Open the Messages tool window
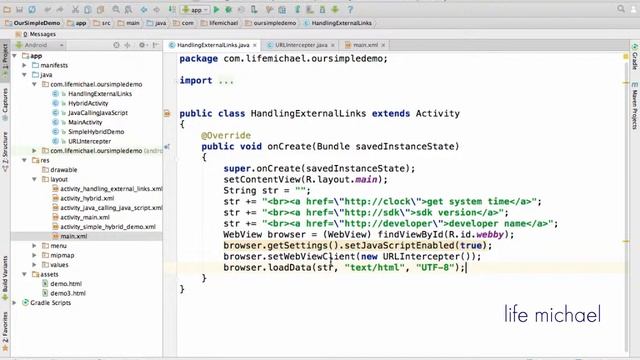 (x=36, y=34)
